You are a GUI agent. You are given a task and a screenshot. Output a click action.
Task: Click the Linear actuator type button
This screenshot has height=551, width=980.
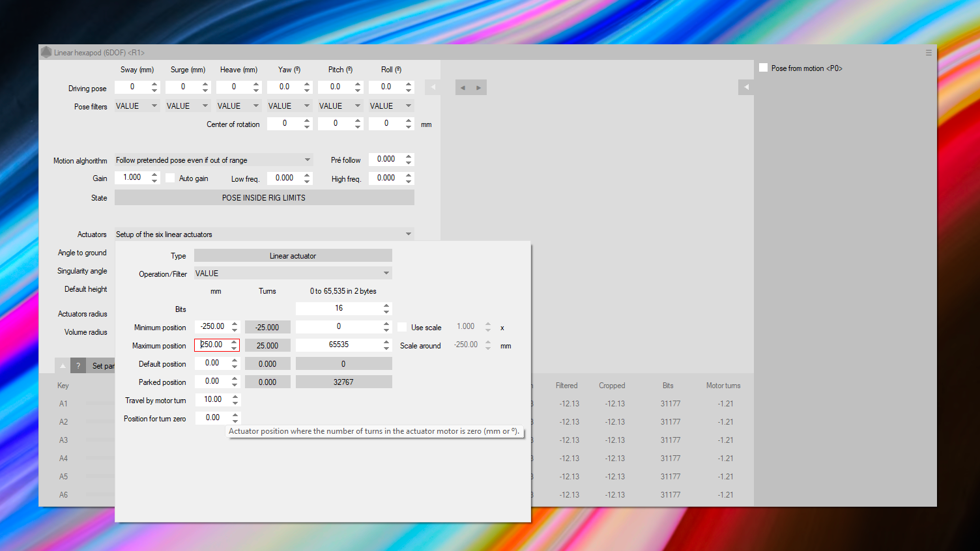293,256
